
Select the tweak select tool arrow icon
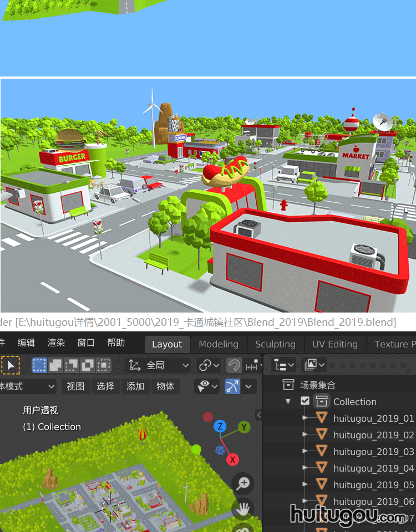(9, 365)
